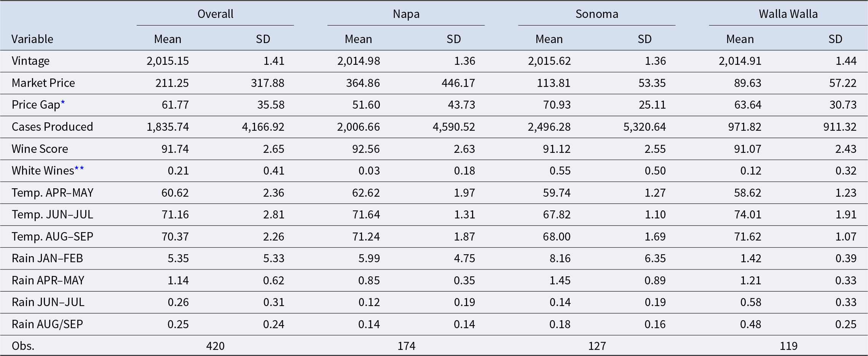The image size is (868, 356).
Task: Click the Obs. value 119 under Walla Walla
Action: [788, 346]
